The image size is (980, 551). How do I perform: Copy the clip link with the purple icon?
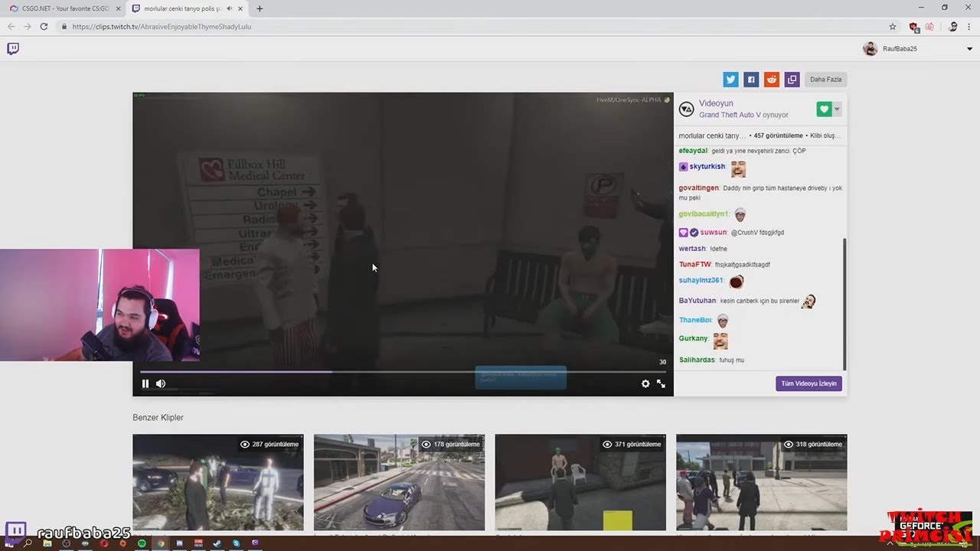pos(792,80)
